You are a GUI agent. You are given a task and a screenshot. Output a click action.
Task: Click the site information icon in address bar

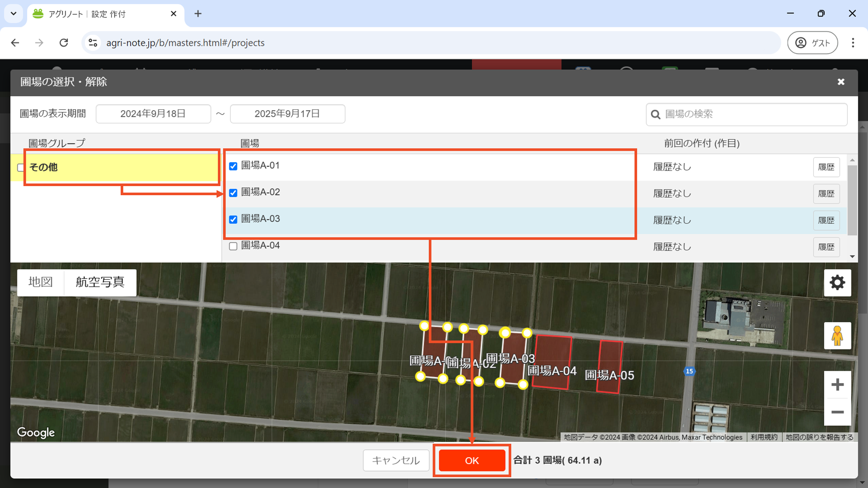tap(93, 43)
